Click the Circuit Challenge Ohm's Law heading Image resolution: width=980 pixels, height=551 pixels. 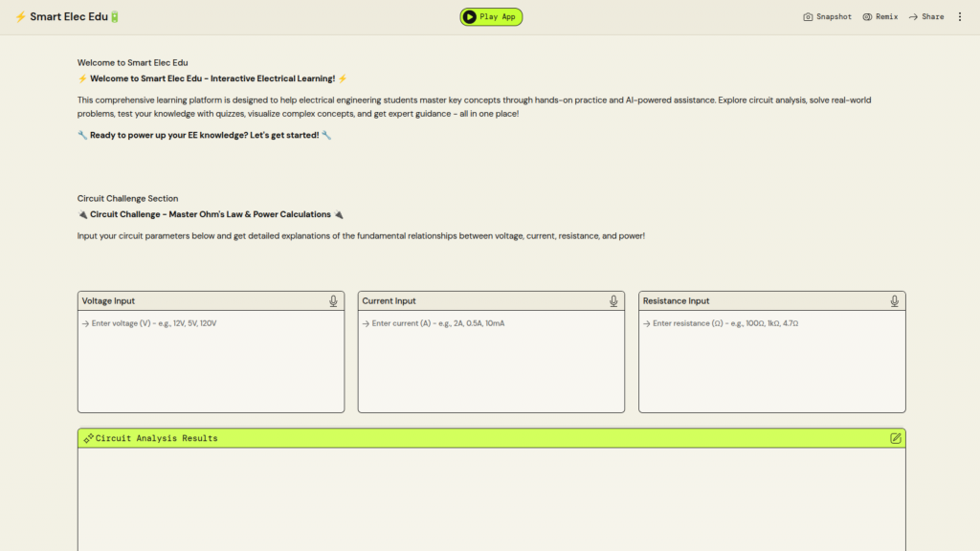211,214
